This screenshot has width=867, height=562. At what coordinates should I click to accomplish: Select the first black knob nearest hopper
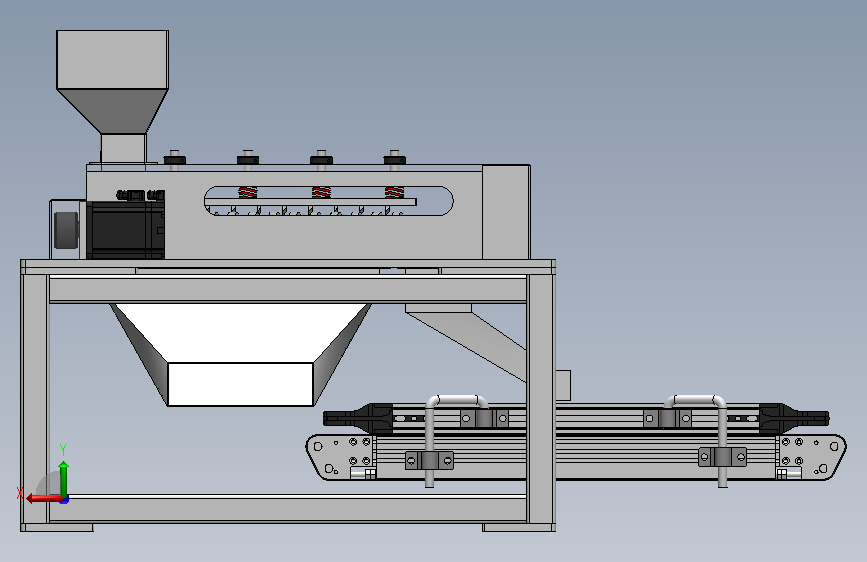pyautogui.click(x=175, y=160)
